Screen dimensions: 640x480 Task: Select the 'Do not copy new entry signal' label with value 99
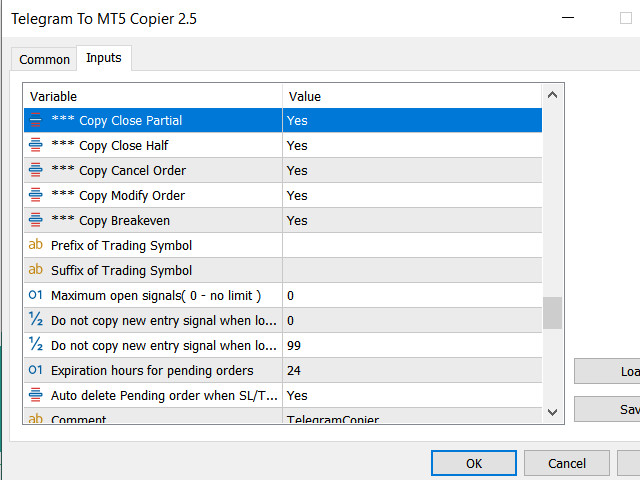click(164, 345)
